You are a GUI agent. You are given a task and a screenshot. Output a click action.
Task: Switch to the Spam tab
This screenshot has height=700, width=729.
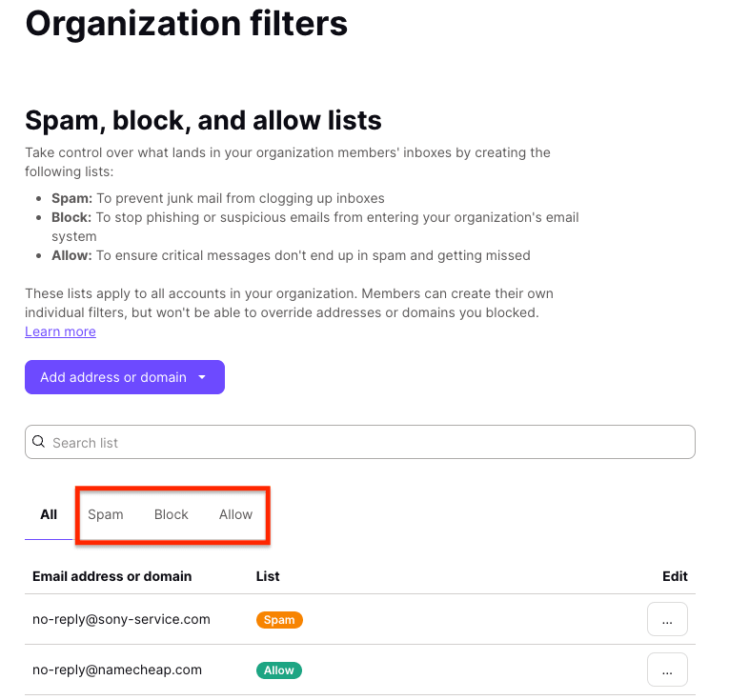106,514
